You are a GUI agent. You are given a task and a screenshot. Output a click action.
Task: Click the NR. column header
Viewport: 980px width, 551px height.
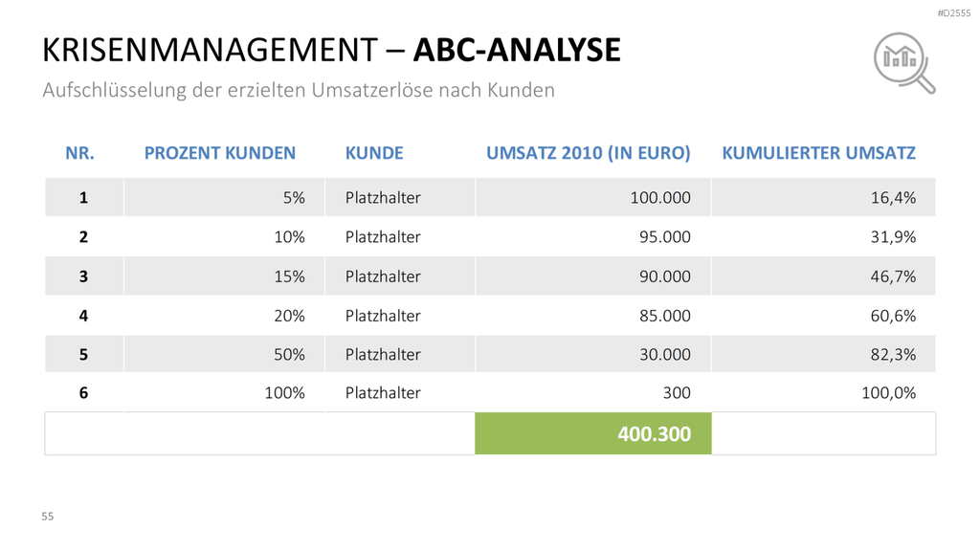pyautogui.click(x=80, y=153)
